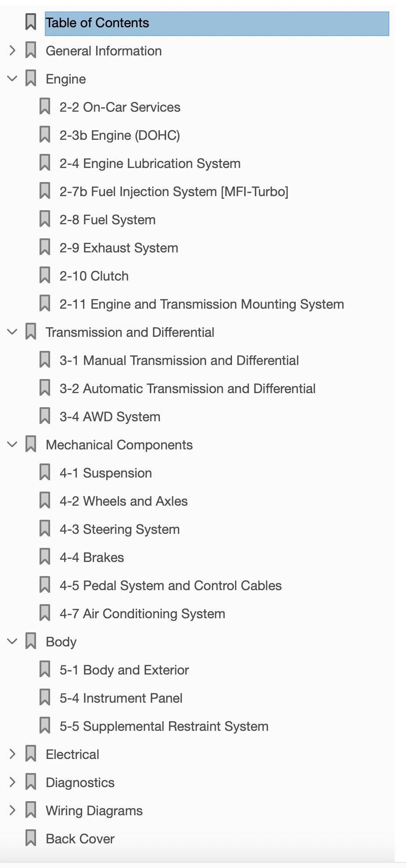
Task: Click the bookmark icon beside Back Cover
Action: [x=31, y=838]
